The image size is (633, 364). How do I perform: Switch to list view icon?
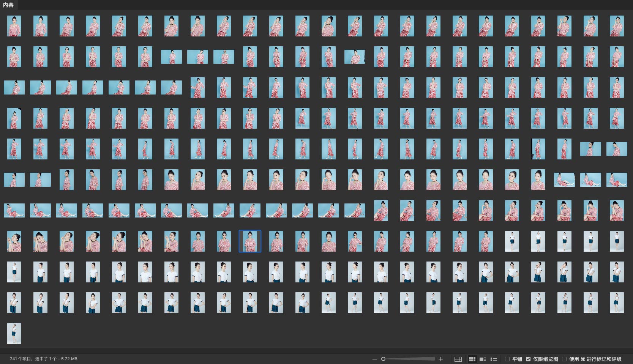(x=494, y=359)
